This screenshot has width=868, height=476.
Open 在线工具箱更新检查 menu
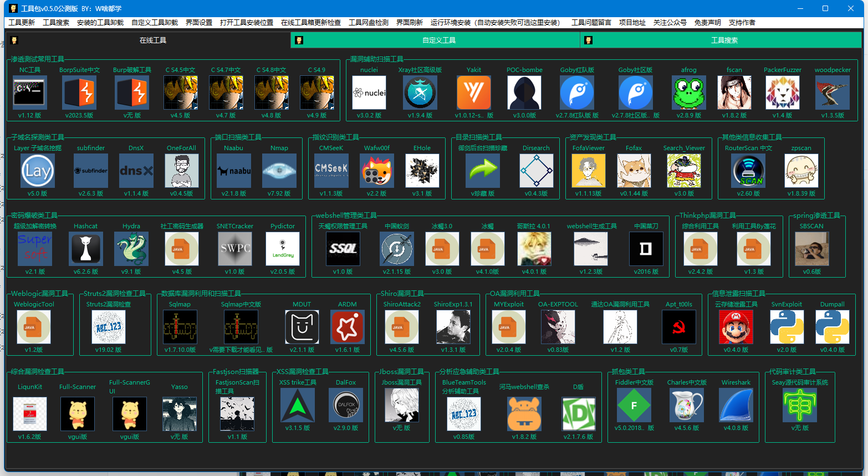coord(311,23)
